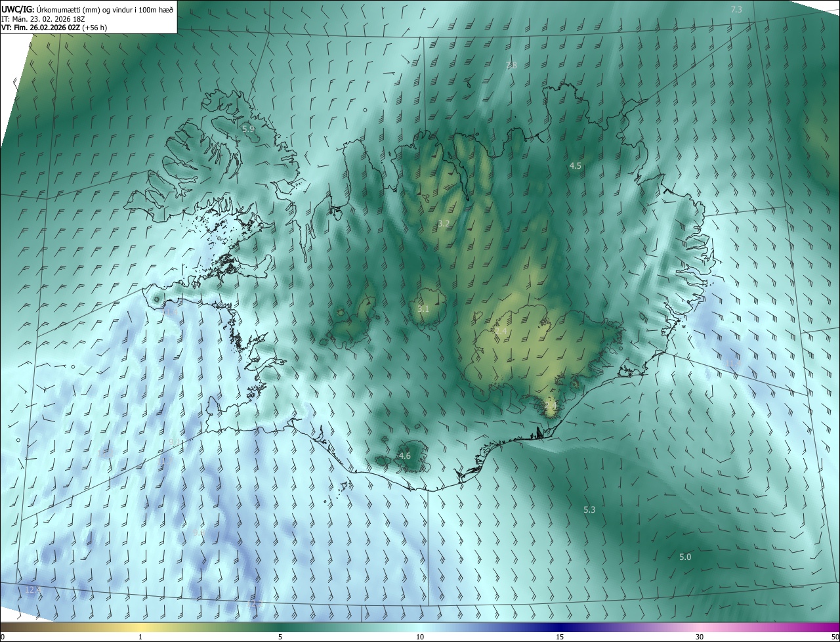
Task: Select the 1 tick on the colour scale
Action: point(140,637)
